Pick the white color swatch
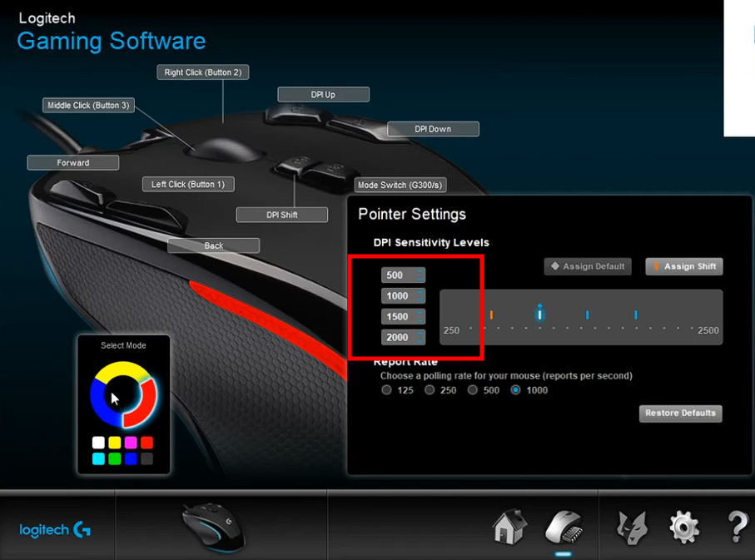The height and width of the screenshot is (560, 755). click(98, 443)
